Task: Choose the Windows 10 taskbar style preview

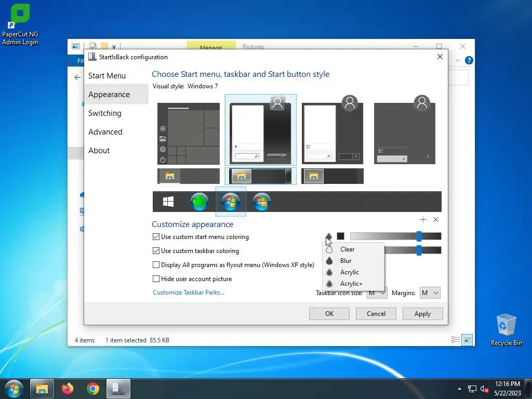Action: tap(188, 176)
